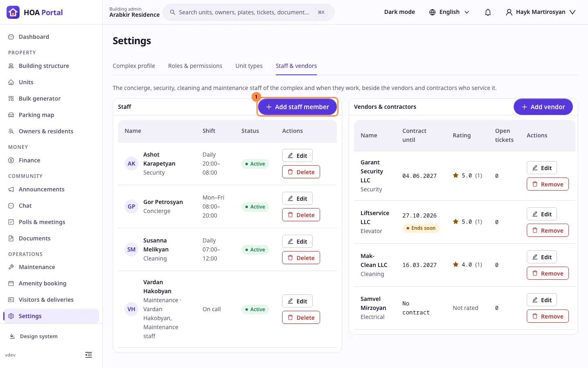
Task: Edit Garant Security LLC vendor
Action: click(x=542, y=168)
